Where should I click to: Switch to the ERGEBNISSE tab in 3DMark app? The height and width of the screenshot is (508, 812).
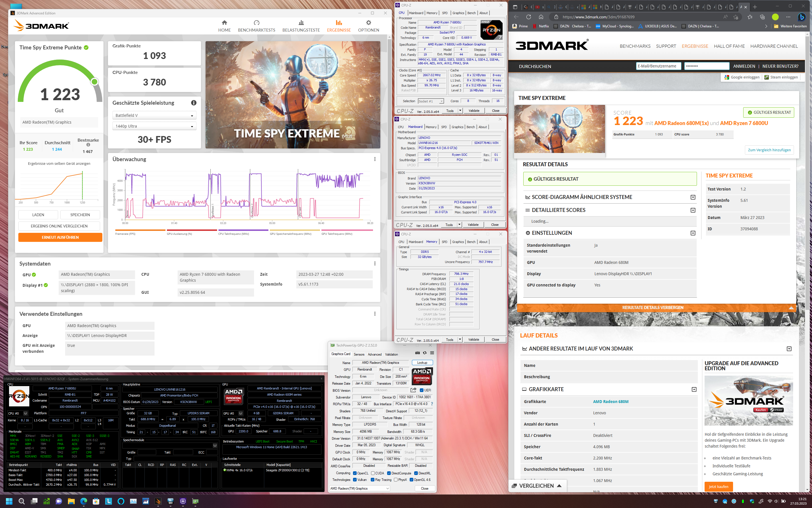click(339, 26)
